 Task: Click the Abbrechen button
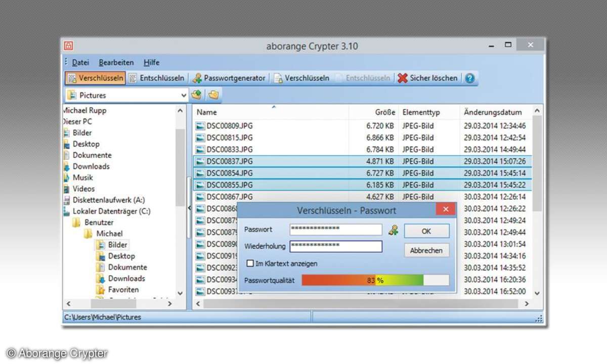[426, 250]
